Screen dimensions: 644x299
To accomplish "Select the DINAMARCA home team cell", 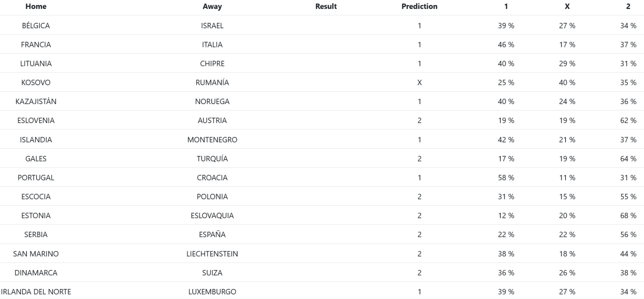I will coord(36,273).
